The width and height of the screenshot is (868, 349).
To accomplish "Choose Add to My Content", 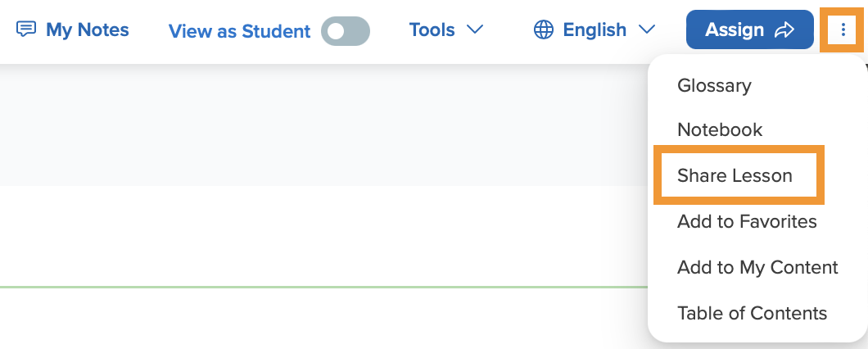I will 757,268.
